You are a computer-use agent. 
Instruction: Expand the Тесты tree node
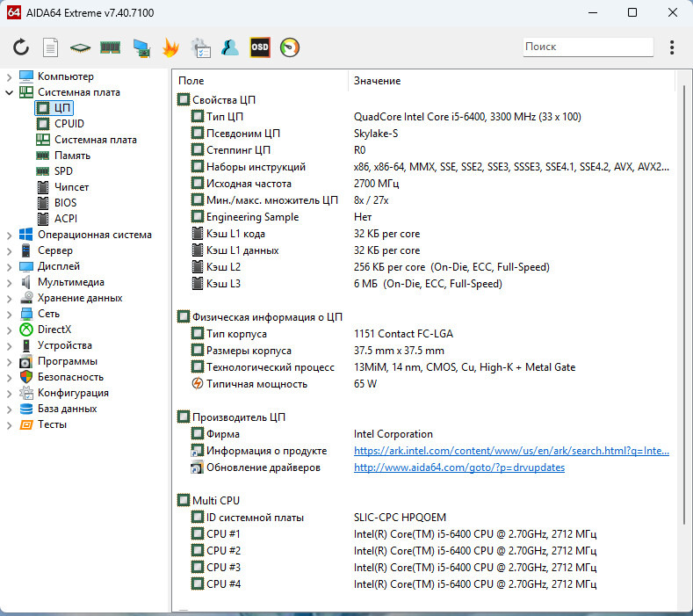10,424
